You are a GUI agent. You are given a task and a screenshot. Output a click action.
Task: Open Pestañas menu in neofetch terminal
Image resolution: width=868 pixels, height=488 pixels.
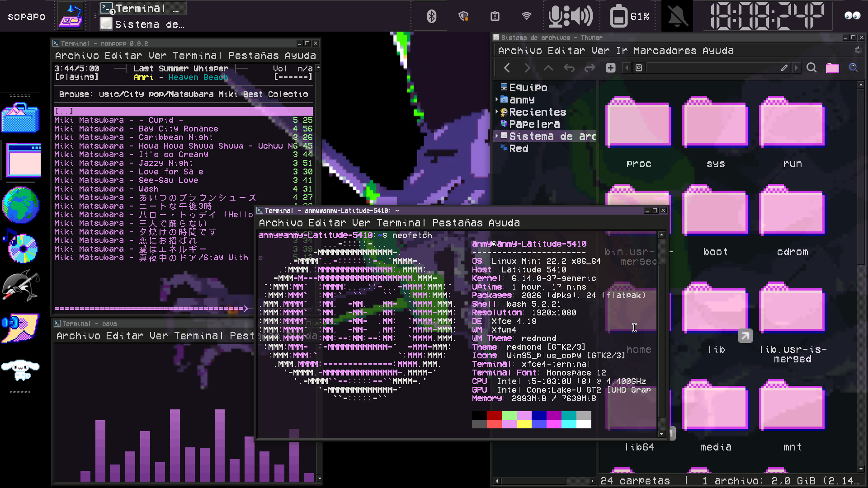458,223
